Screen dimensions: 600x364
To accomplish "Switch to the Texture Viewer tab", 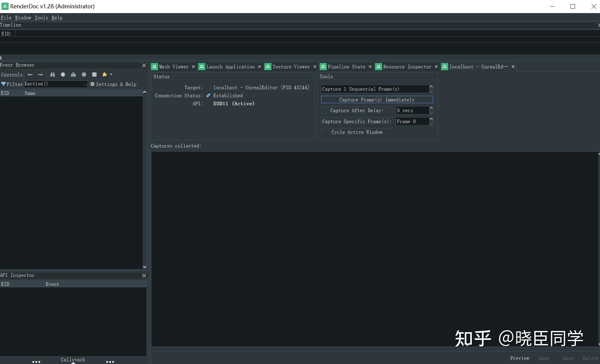I will [291, 67].
